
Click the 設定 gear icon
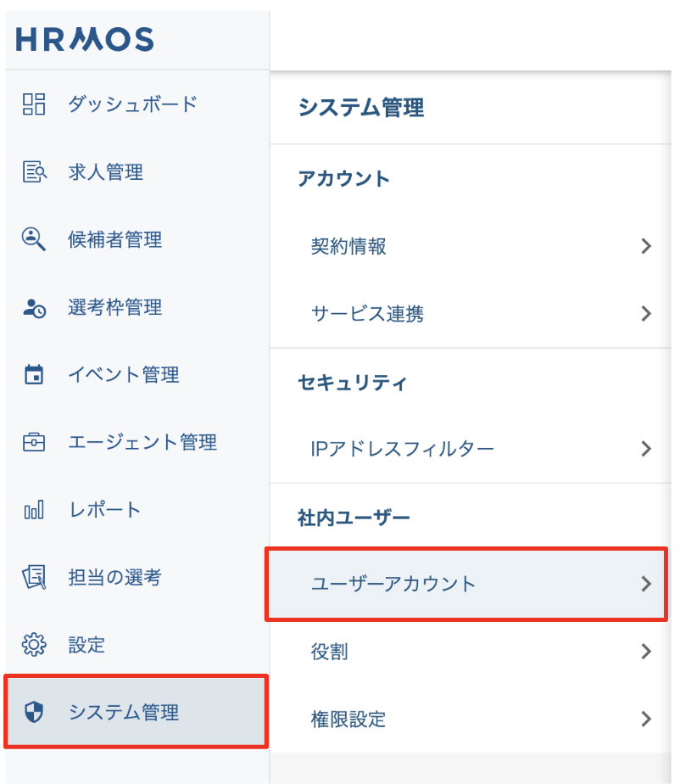point(34,645)
